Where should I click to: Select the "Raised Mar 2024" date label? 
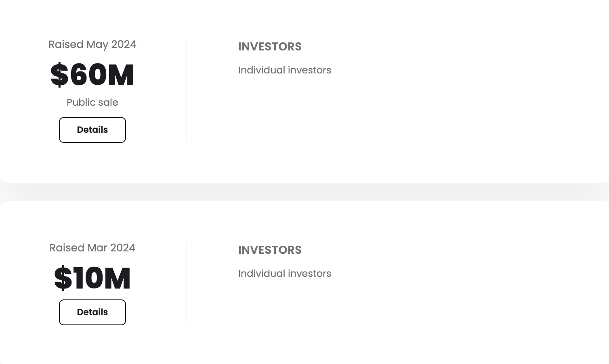point(92,248)
